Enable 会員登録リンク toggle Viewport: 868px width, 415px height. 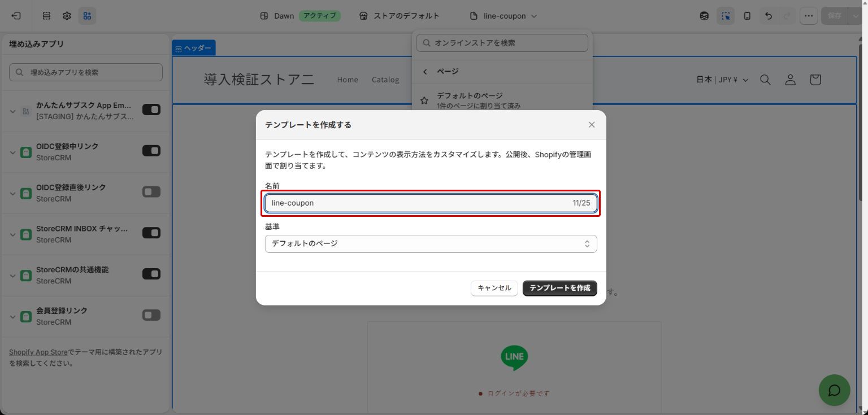pyautogui.click(x=151, y=315)
